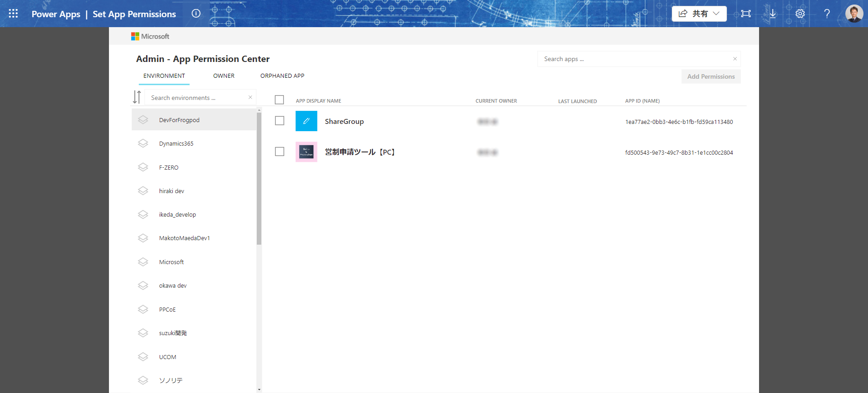This screenshot has width=868, height=393.
Task: Select the MakotoMaedaDev1 environment
Action: coord(194,238)
